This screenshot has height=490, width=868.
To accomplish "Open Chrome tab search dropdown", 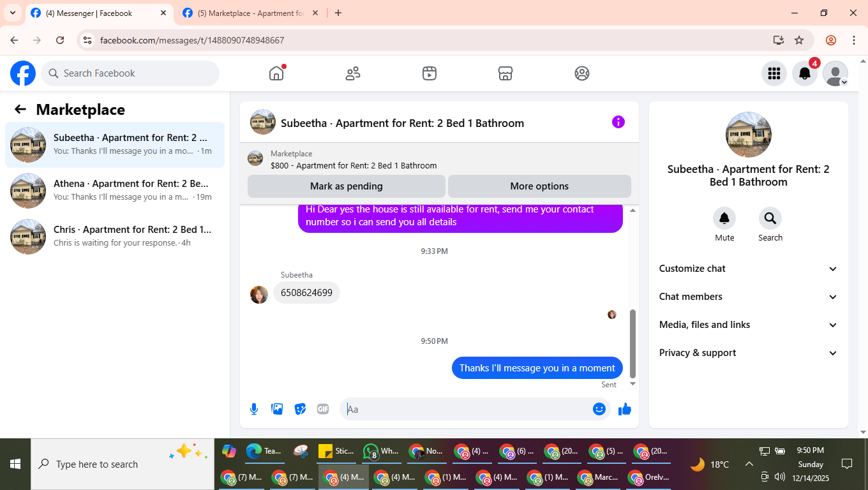I will (12, 13).
